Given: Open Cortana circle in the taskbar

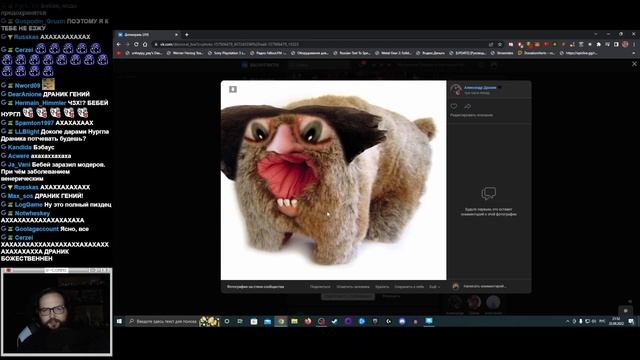Looking at the screenshot, I should pyautogui.click(x=227, y=322).
